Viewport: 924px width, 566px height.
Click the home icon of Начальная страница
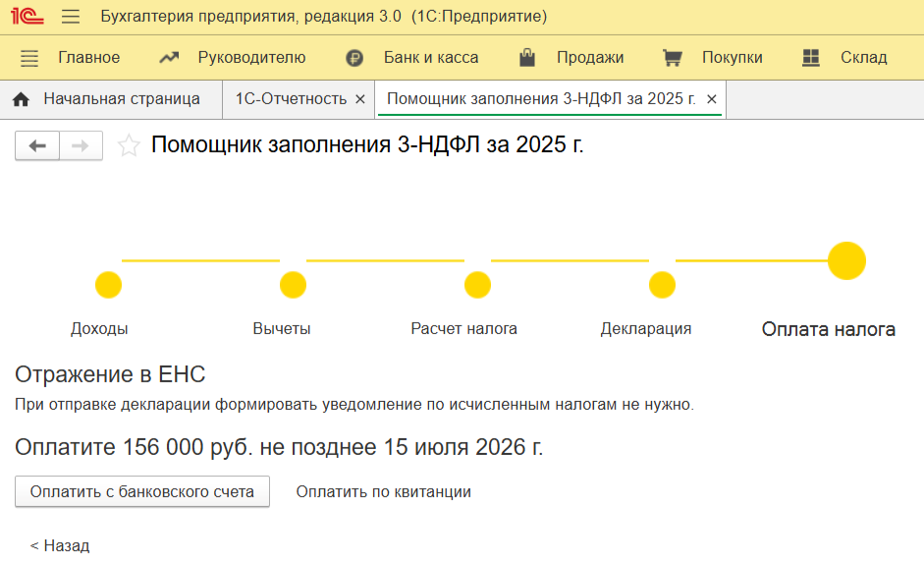[22, 99]
